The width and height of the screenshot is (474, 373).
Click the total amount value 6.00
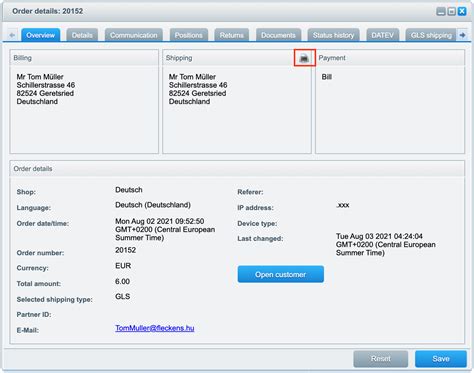click(x=122, y=282)
